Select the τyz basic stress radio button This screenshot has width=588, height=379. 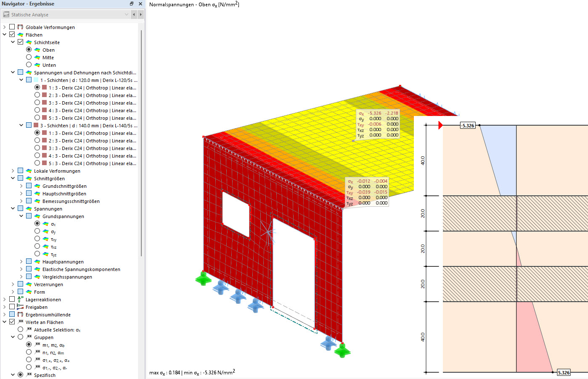point(37,254)
